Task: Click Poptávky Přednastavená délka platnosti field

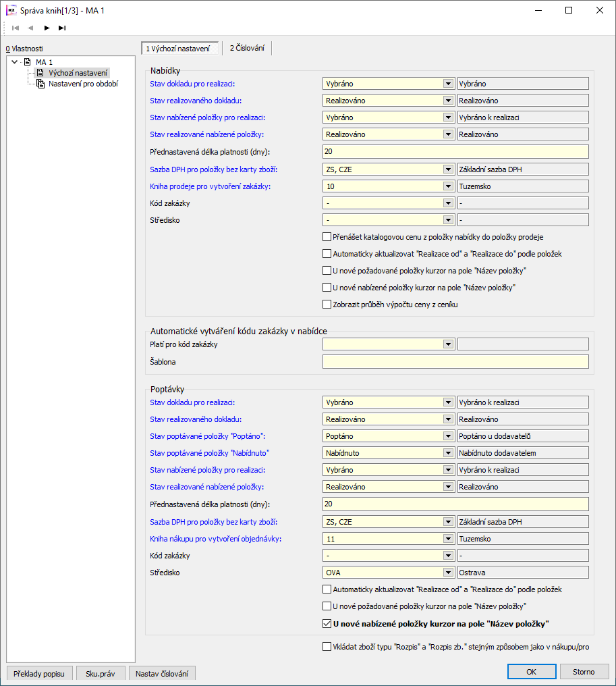Action: [455, 504]
